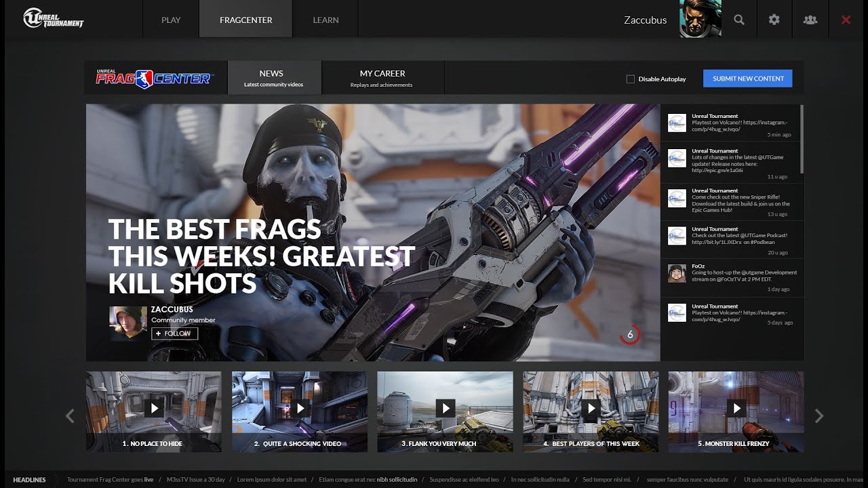Click Zaccubus author avatar on featured video
The height and width of the screenshot is (488, 868).
(128, 323)
